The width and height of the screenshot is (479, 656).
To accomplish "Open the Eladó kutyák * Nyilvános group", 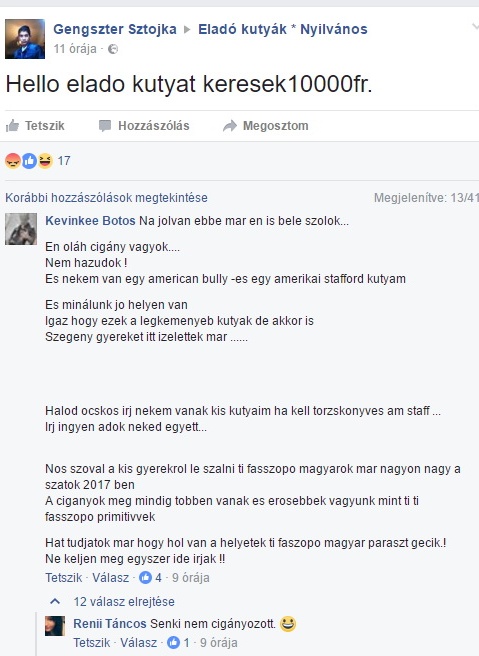I will tap(283, 29).
